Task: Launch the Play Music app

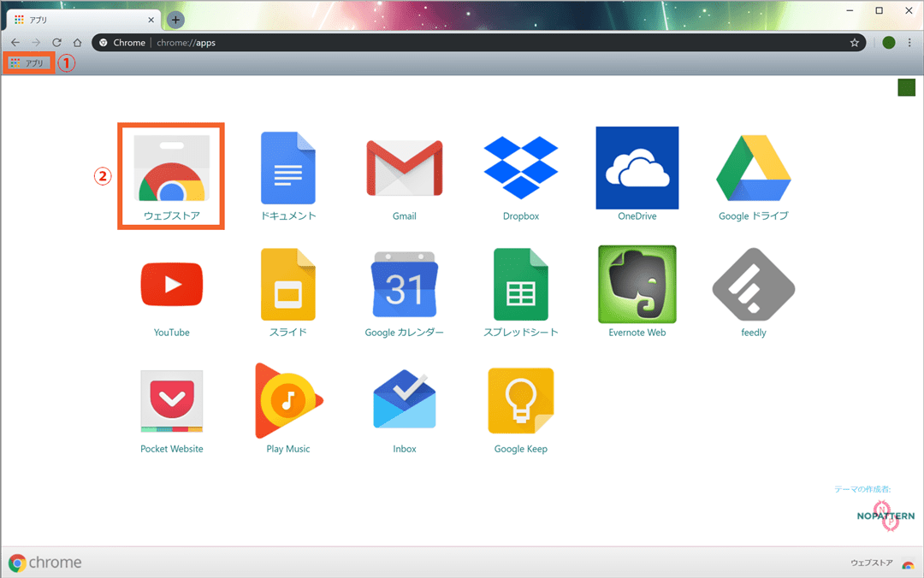Action: point(288,409)
